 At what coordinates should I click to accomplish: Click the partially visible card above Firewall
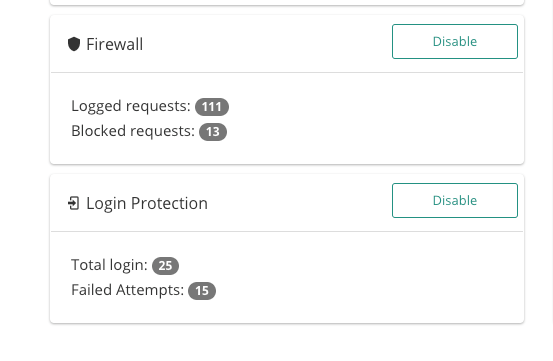point(287,2)
